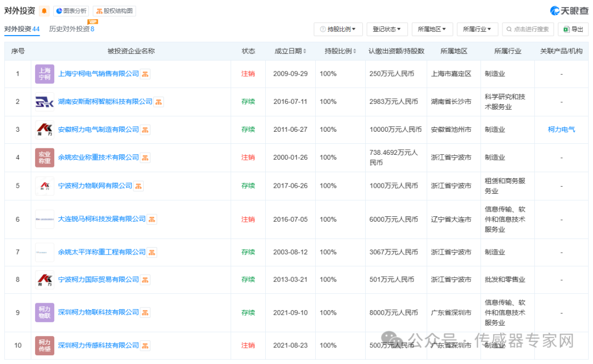Click the 被投资企业名称 column header

coord(131,51)
